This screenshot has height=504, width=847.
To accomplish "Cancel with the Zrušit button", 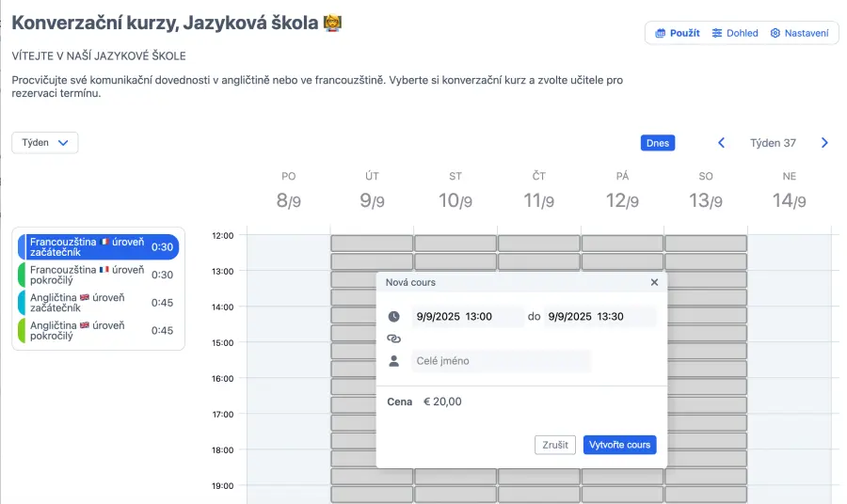I will [555, 445].
